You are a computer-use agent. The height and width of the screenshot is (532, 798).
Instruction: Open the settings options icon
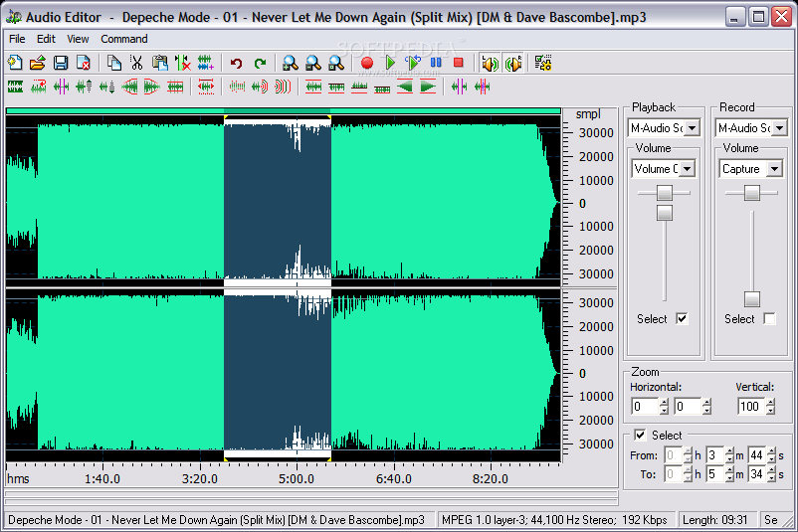click(x=543, y=63)
